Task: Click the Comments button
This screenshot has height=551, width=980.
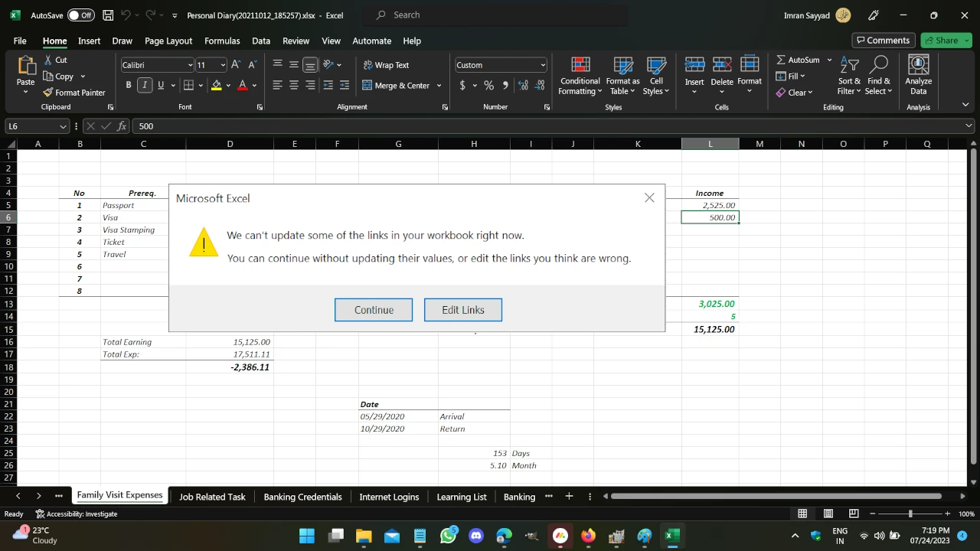Action: [883, 41]
